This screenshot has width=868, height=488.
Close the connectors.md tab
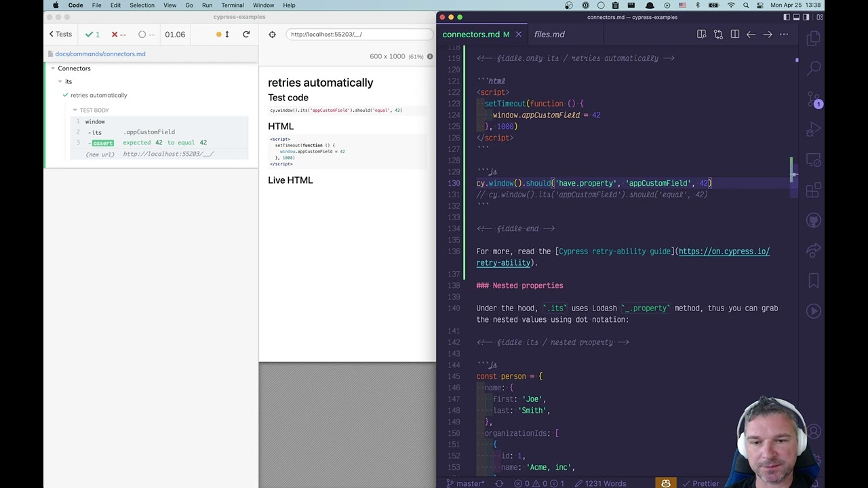(x=519, y=34)
